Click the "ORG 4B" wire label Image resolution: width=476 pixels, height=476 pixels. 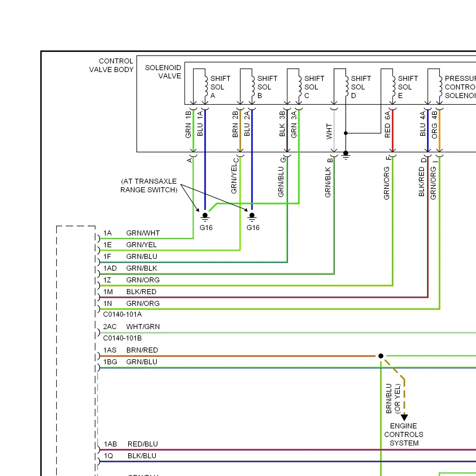pyautogui.click(x=434, y=125)
